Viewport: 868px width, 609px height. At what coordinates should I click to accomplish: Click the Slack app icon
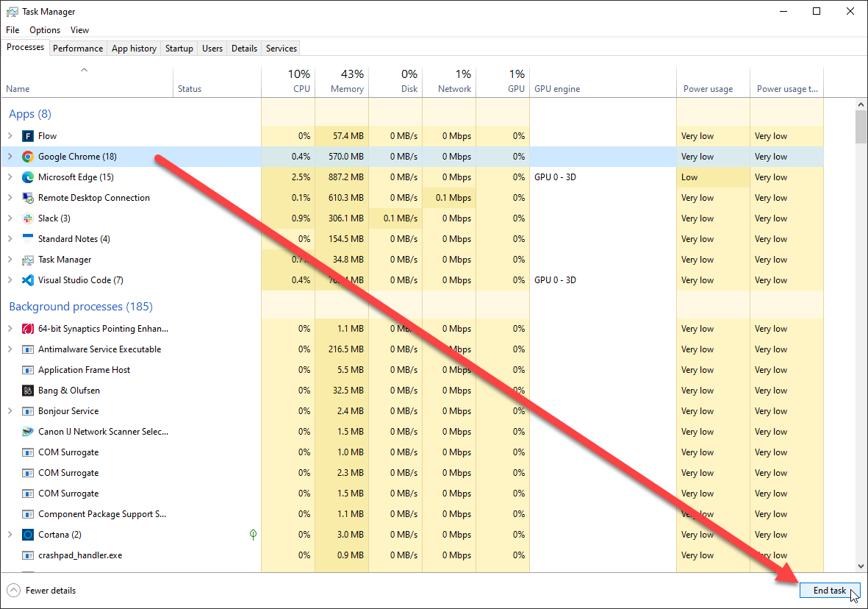coord(28,218)
